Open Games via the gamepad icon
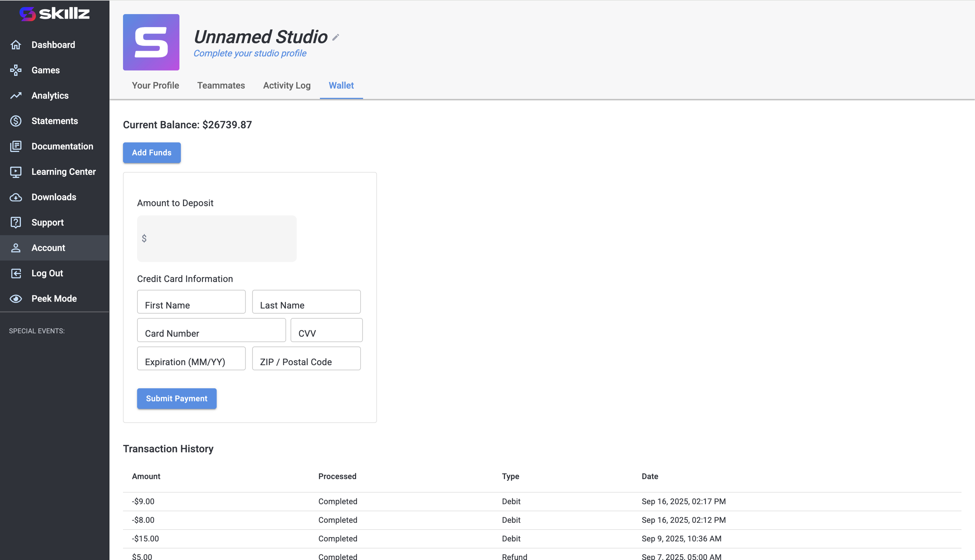This screenshot has width=975, height=560. point(16,70)
